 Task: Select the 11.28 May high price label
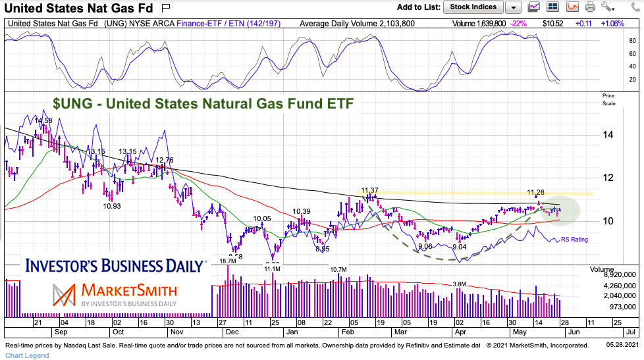point(535,192)
